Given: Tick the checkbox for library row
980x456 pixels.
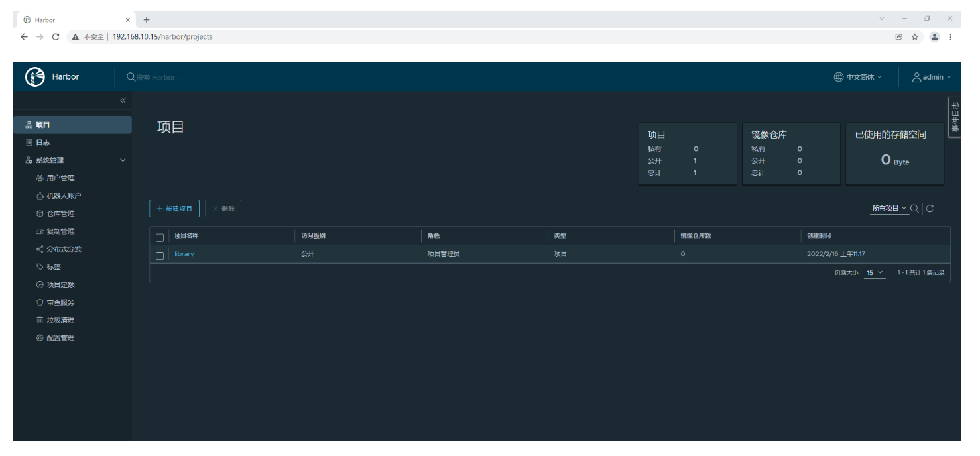Looking at the screenshot, I should pyautogui.click(x=160, y=255).
